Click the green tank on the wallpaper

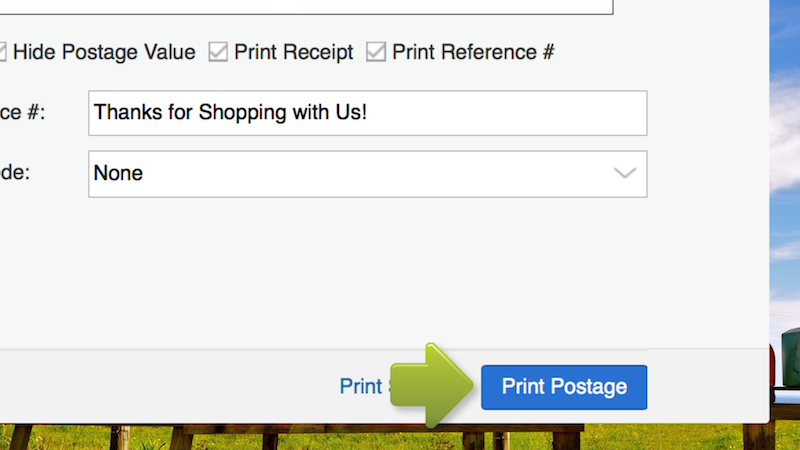[x=791, y=357]
